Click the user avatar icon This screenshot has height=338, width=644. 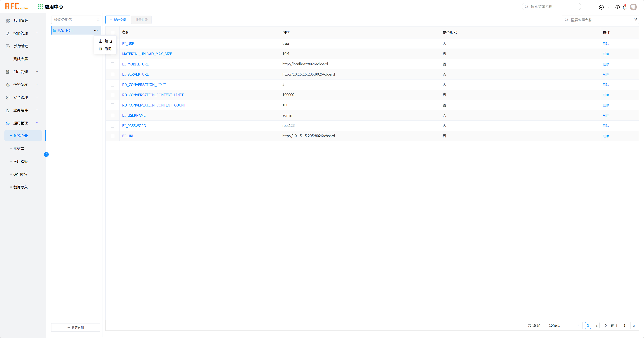point(633,7)
